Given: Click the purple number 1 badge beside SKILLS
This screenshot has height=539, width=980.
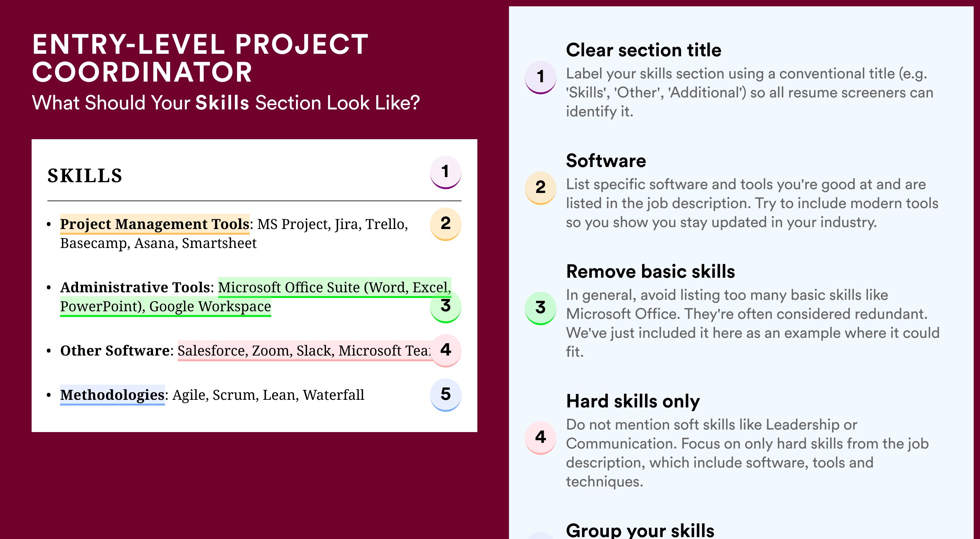Looking at the screenshot, I should (x=445, y=172).
